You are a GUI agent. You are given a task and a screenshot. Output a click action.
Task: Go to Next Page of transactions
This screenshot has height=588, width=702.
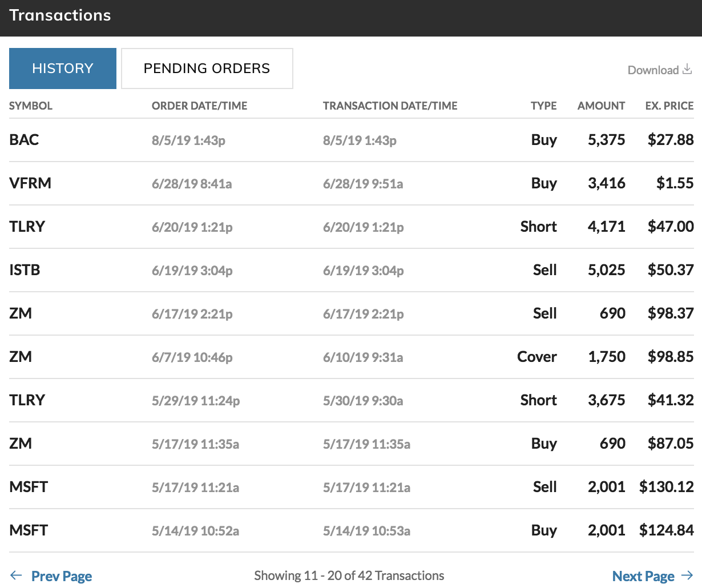[643, 576]
